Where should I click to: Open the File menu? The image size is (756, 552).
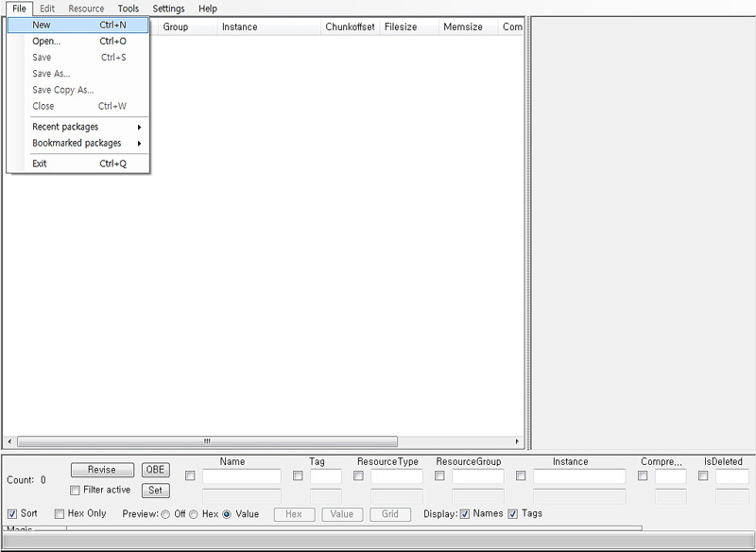click(19, 9)
